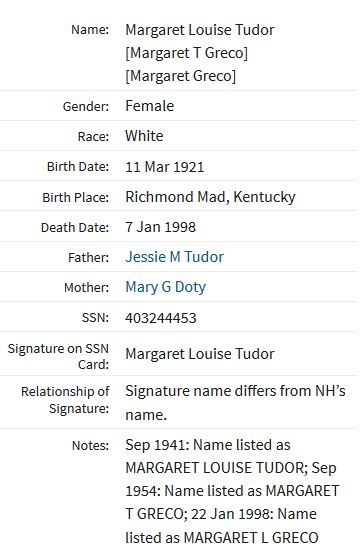Click the Race value White
Screen dimensions: 361x560
tap(144, 136)
